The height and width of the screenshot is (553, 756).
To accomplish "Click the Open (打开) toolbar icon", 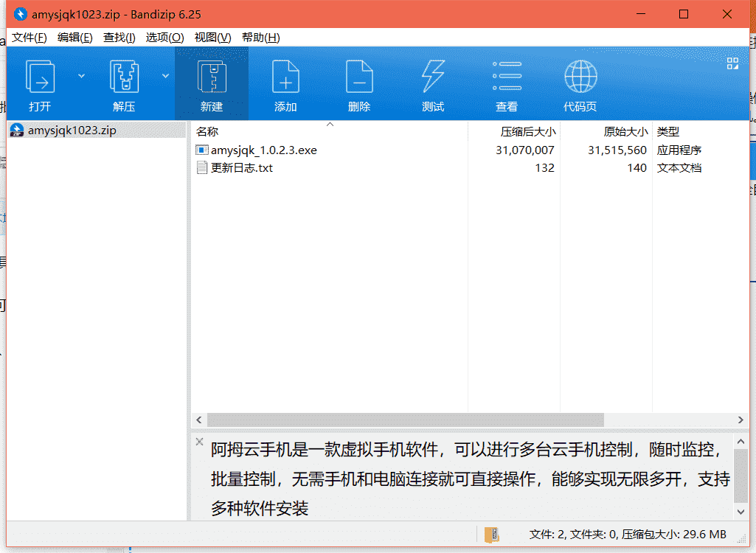I will tap(40, 77).
